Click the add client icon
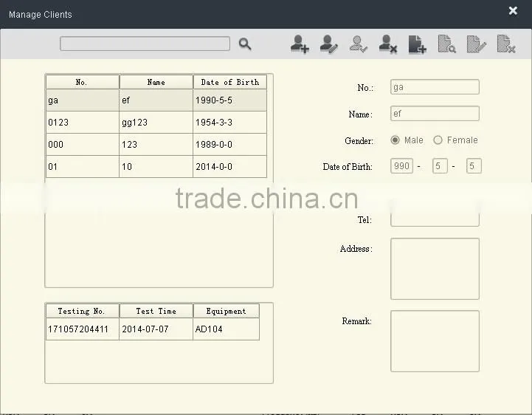The image size is (532, 415). (300, 44)
